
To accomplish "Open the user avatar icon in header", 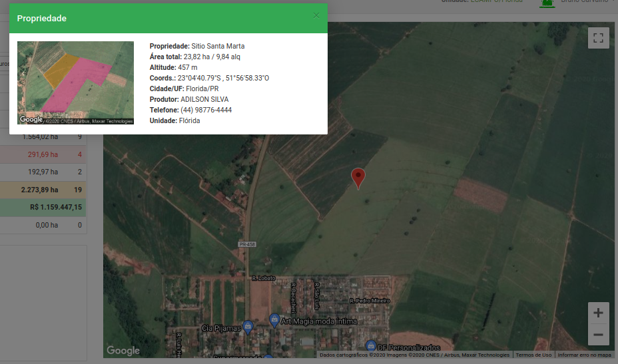I will coord(547,3).
